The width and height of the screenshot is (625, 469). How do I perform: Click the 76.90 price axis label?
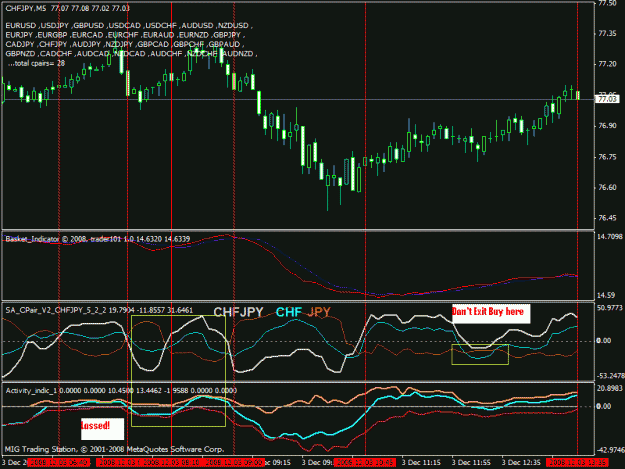[x=607, y=126]
